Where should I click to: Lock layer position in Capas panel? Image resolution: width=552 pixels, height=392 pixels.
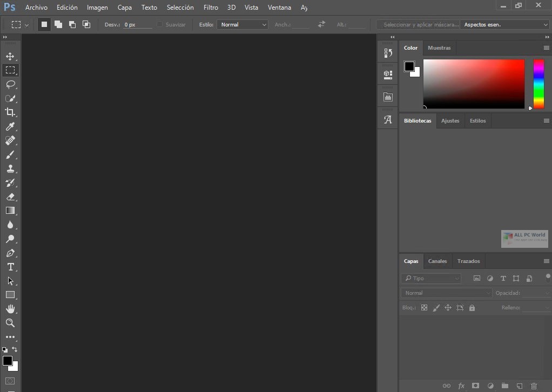tap(448, 308)
